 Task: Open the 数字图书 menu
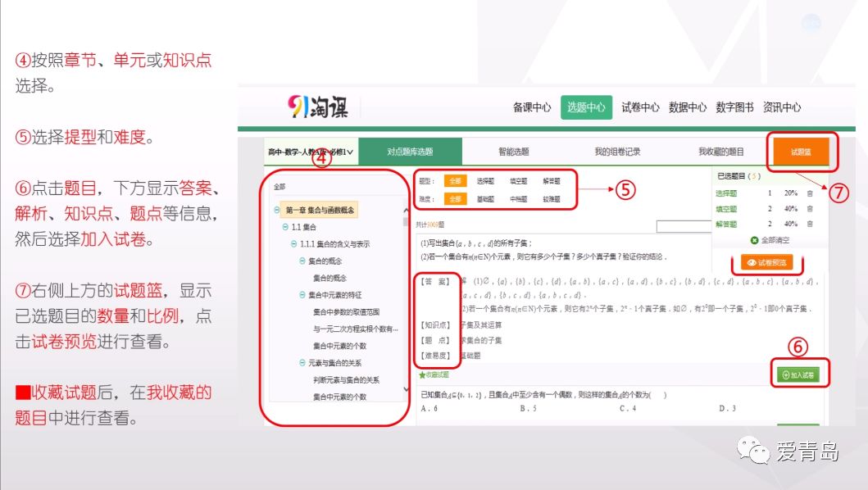point(734,107)
